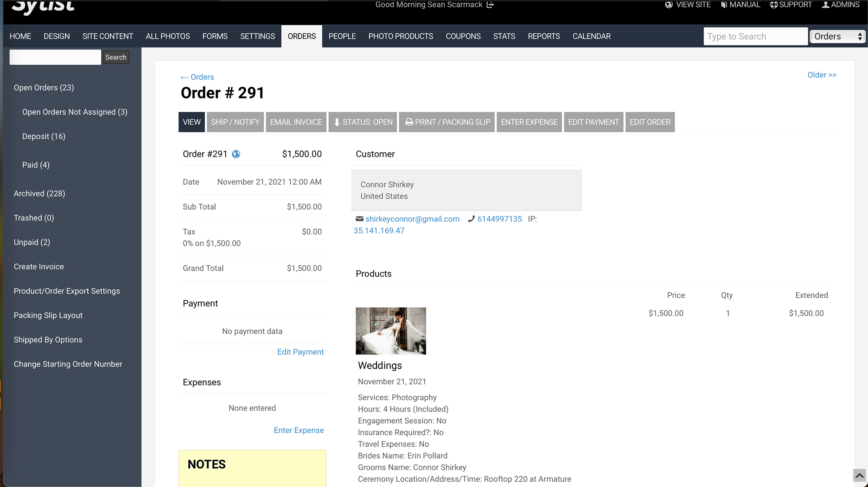Screen dimensions: 868x487
Task: Open Open Orders Not Assigned (3)
Action: pyautogui.click(x=75, y=112)
